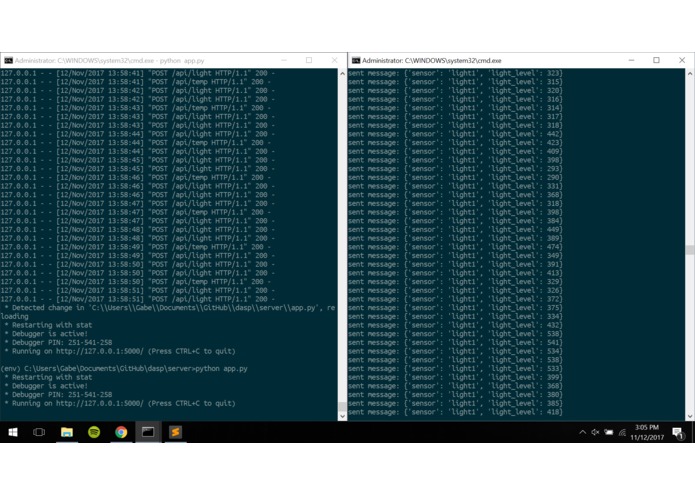Viewport: 695px width, 494px height.
Task: Click the message with light_level 384
Action: [455, 221]
